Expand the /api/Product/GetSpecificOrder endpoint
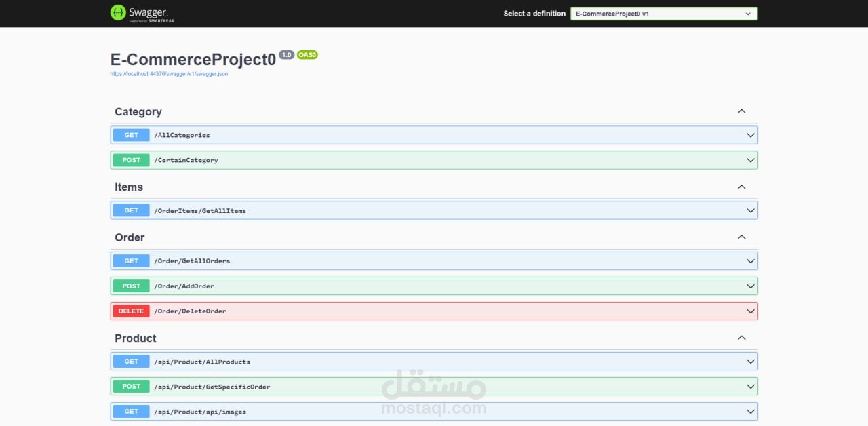Screen dimensions: 868x426 tap(750, 386)
